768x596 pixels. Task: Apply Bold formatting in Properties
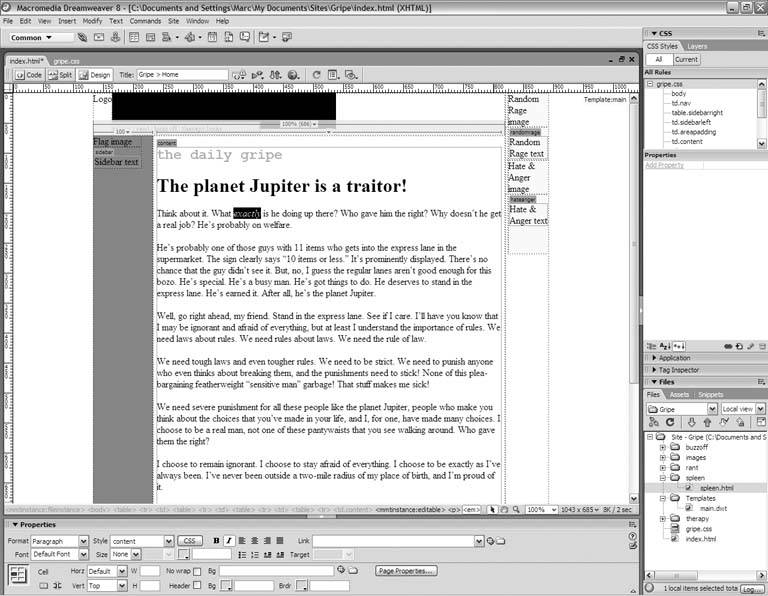click(216, 541)
